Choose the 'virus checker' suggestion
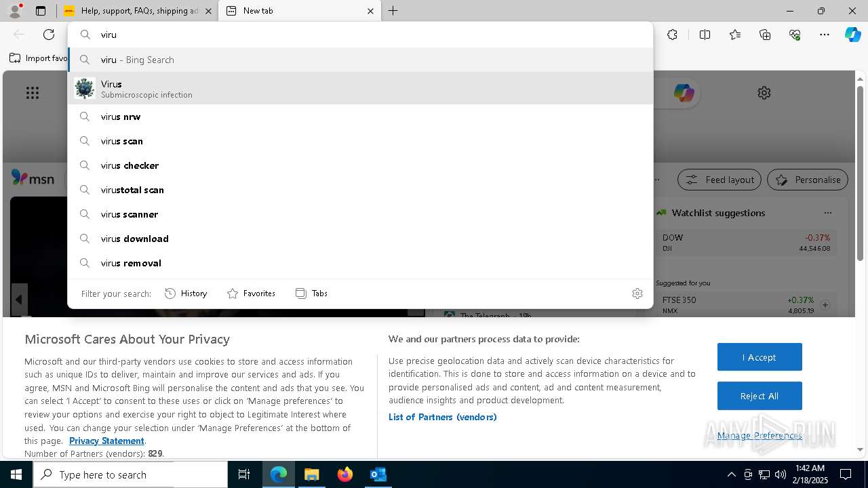868x488 pixels. 360,165
